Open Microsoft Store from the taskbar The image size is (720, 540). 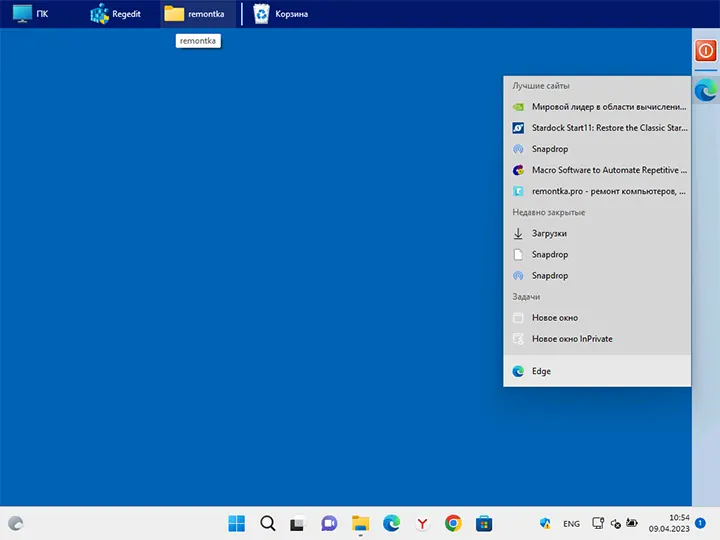(484, 523)
